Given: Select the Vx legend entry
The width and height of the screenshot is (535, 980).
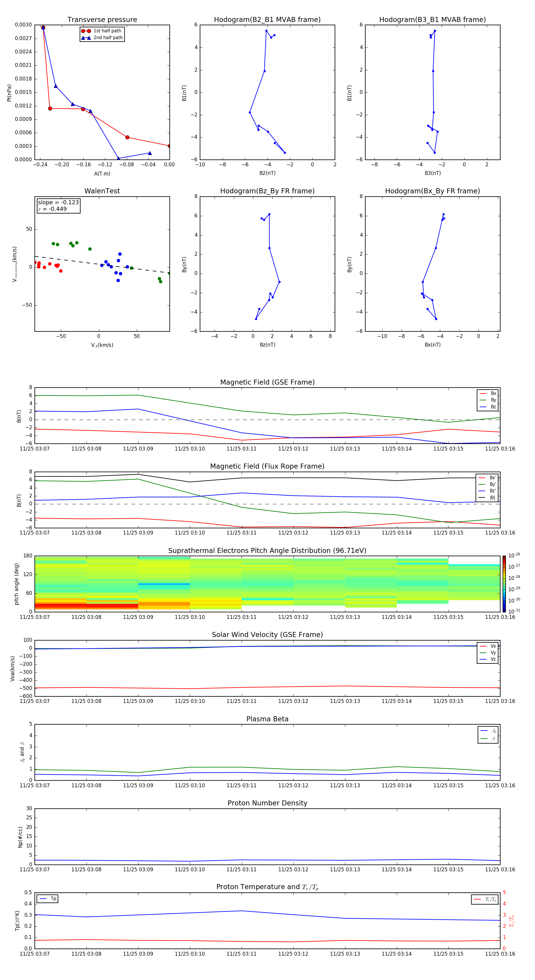Looking at the screenshot, I should click(488, 646).
